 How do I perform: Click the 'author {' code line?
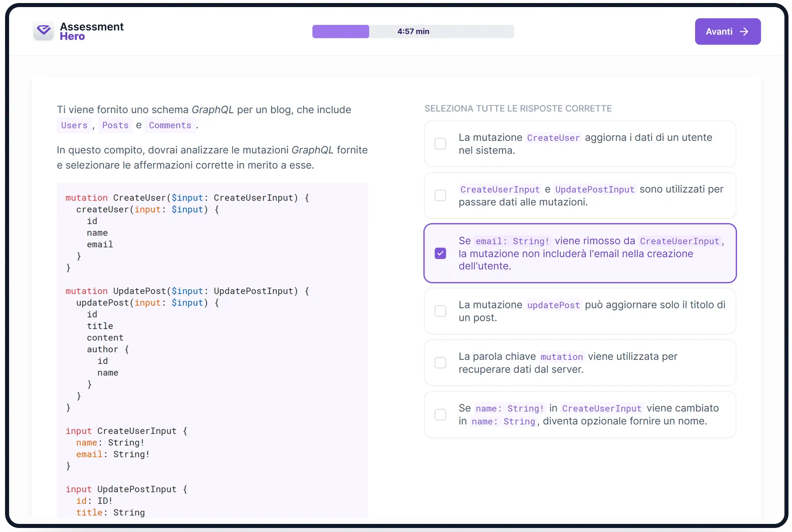pyautogui.click(x=108, y=349)
